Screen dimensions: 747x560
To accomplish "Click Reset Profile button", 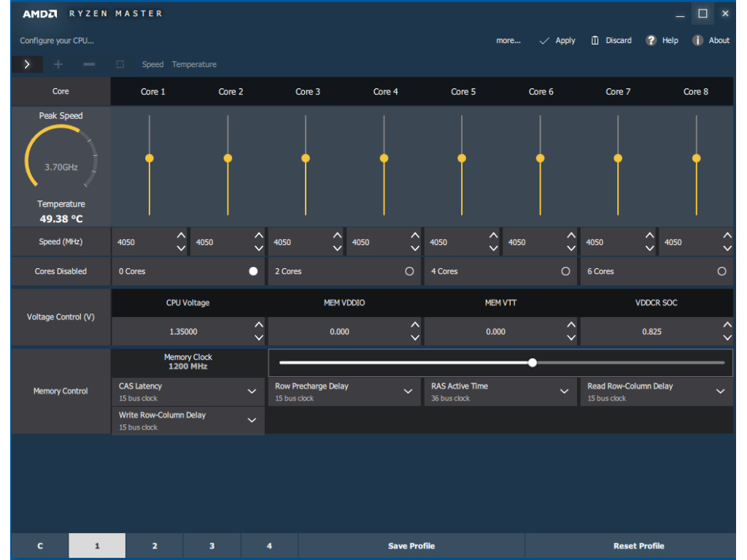I will (x=638, y=545).
